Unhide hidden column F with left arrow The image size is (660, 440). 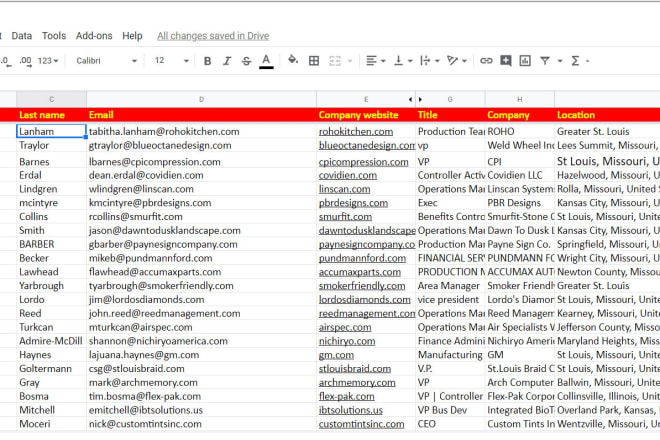pyautogui.click(x=410, y=100)
